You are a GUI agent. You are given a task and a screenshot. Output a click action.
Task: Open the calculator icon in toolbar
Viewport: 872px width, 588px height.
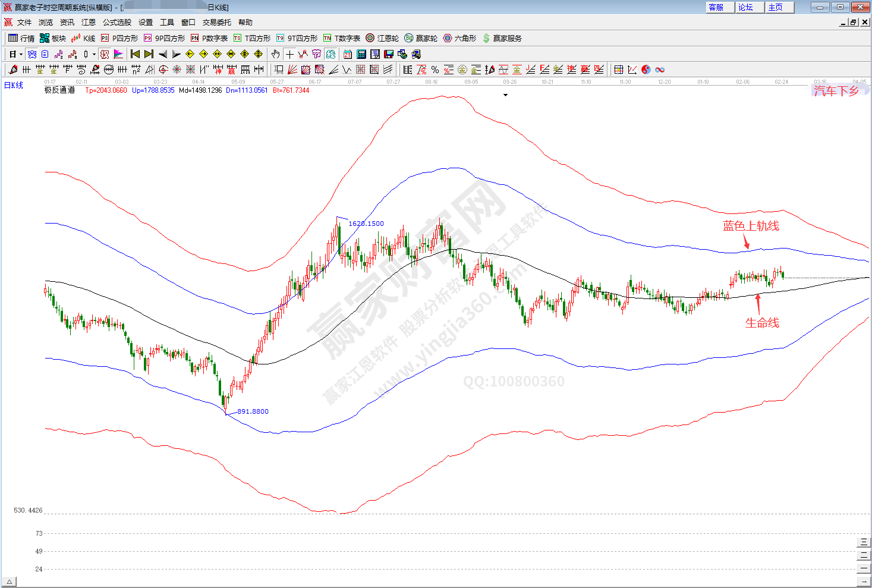[361, 54]
